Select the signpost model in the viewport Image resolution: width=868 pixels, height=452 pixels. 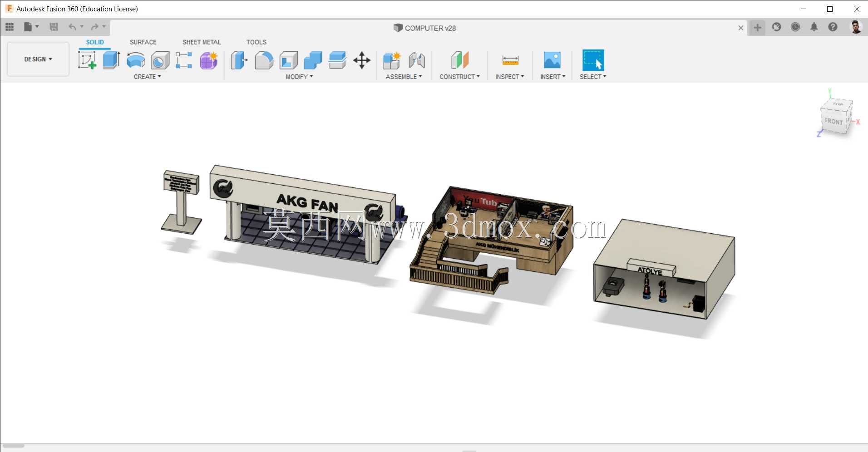click(182, 202)
